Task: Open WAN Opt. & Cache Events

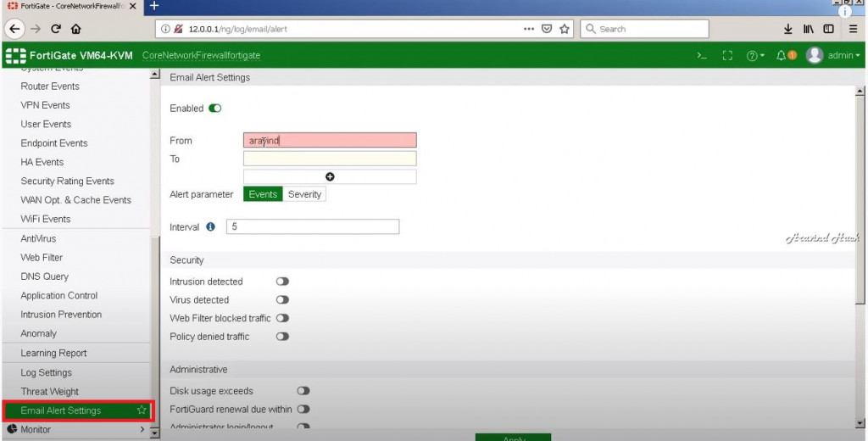Action: (x=75, y=200)
